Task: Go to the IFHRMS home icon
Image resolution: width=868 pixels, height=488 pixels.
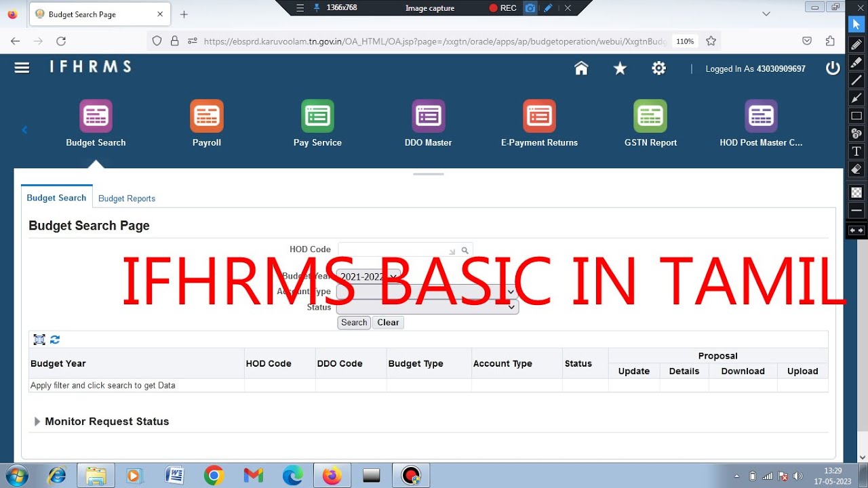Action: click(x=581, y=68)
